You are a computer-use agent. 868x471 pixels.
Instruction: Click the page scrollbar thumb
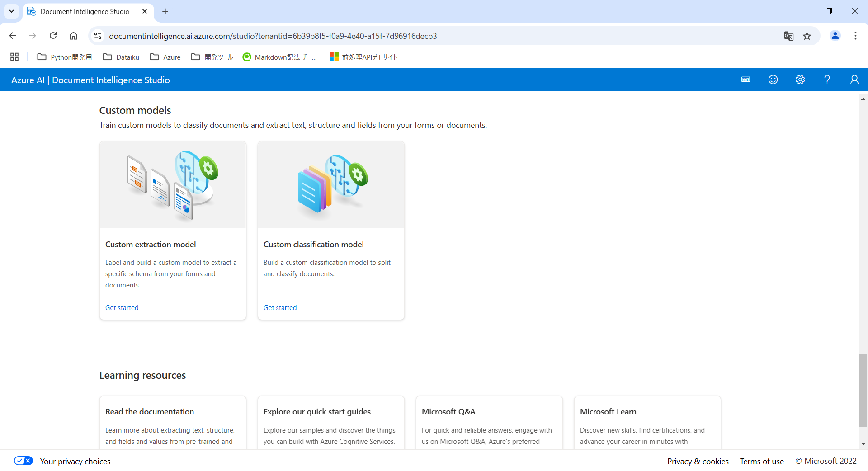click(x=863, y=391)
